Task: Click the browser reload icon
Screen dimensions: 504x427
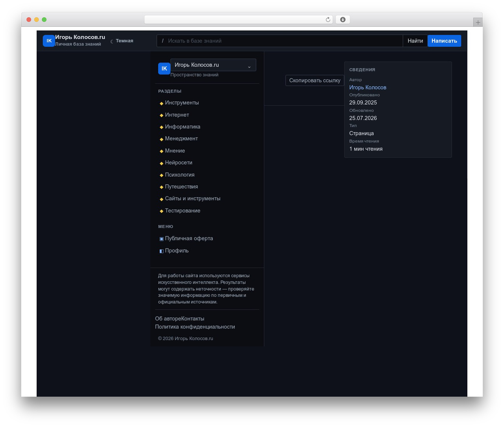Action: click(x=328, y=20)
